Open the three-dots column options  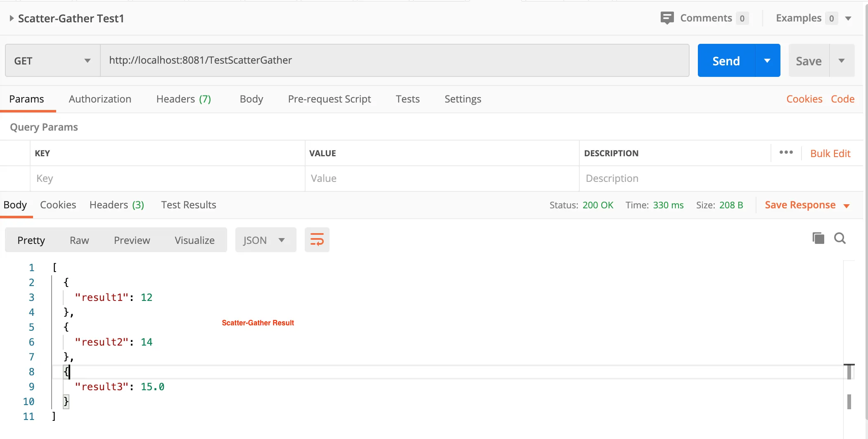point(786,153)
